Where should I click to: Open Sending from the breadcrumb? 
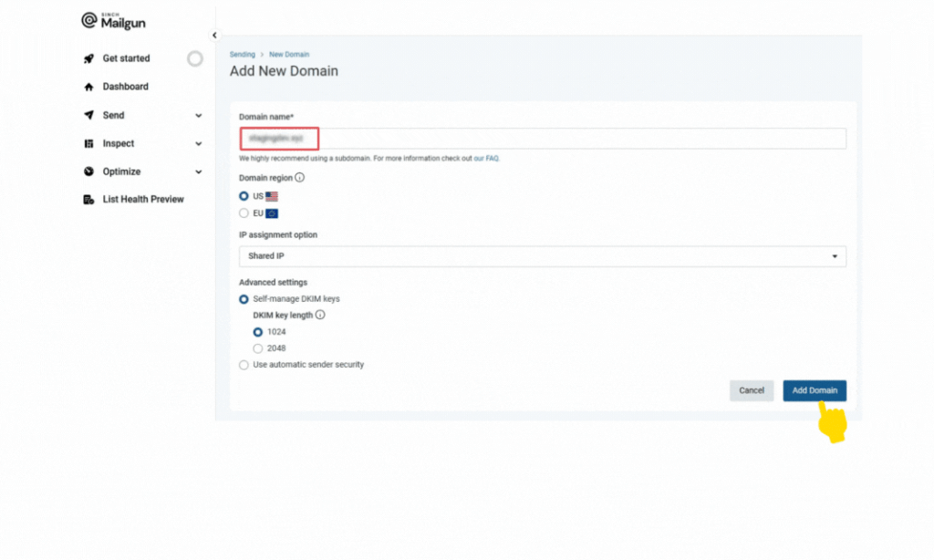tap(243, 54)
